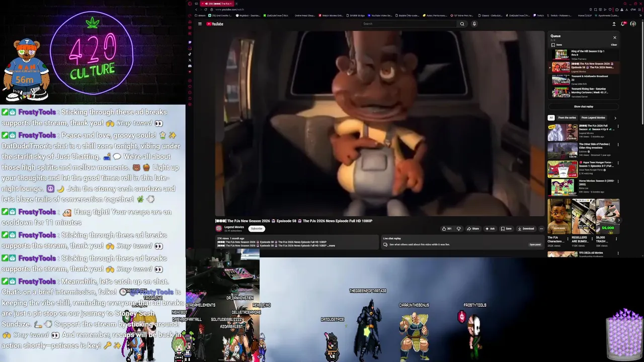The height and width of the screenshot is (362, 644).
Task: Open the YouTube account avatar menu
Action: [633, 24]
